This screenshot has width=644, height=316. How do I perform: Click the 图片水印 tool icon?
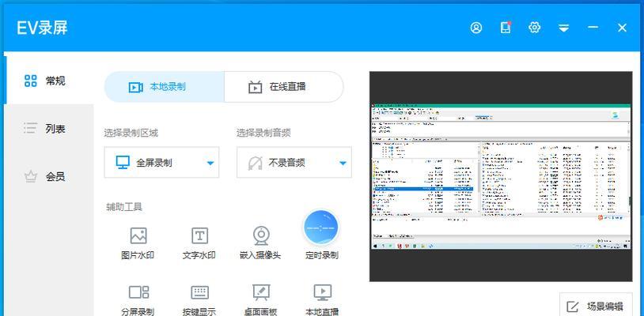pyautogui.click(x=138, y=235)
